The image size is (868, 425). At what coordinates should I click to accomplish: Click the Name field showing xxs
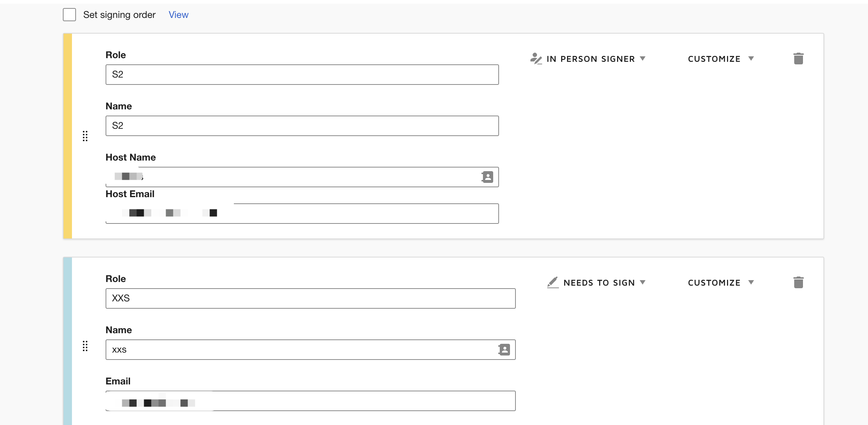point(300,350)
